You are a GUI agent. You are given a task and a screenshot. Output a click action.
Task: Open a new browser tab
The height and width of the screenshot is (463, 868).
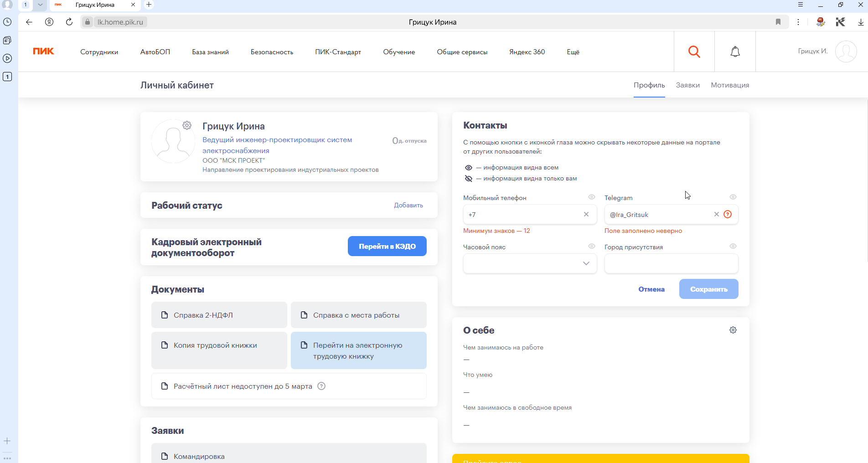click(149, 5)
